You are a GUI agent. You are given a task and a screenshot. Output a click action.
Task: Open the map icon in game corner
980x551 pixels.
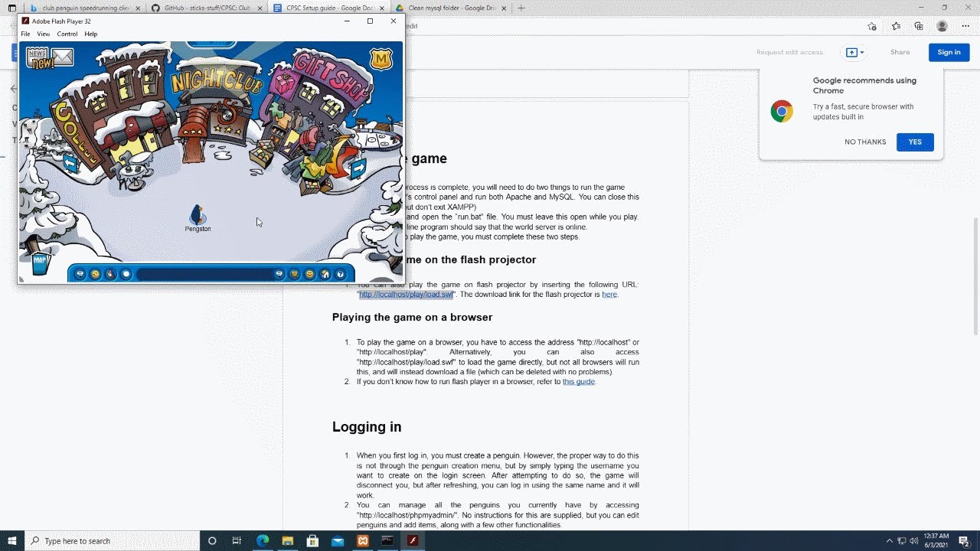tap(41, 263)
